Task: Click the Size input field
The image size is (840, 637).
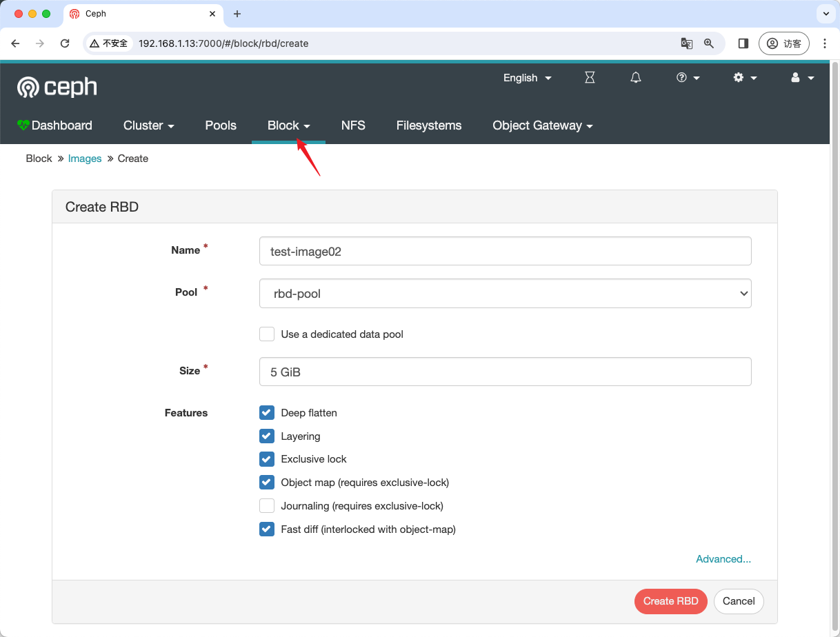Action: pos(506,372)
